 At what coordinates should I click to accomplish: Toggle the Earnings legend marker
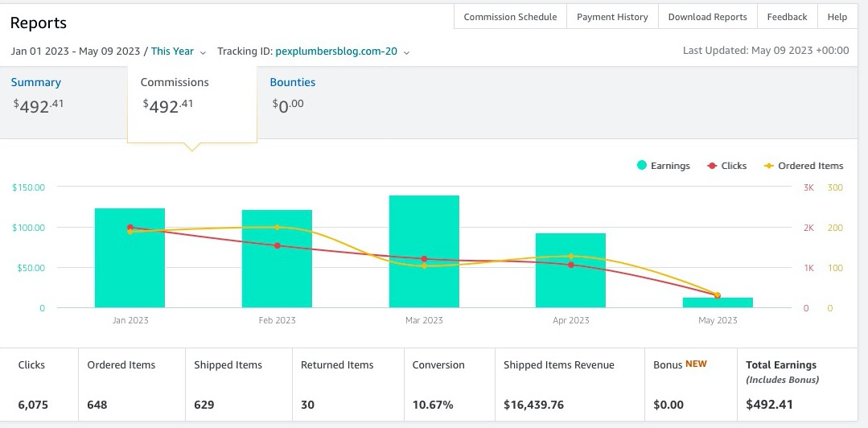(x=642, y=165)
